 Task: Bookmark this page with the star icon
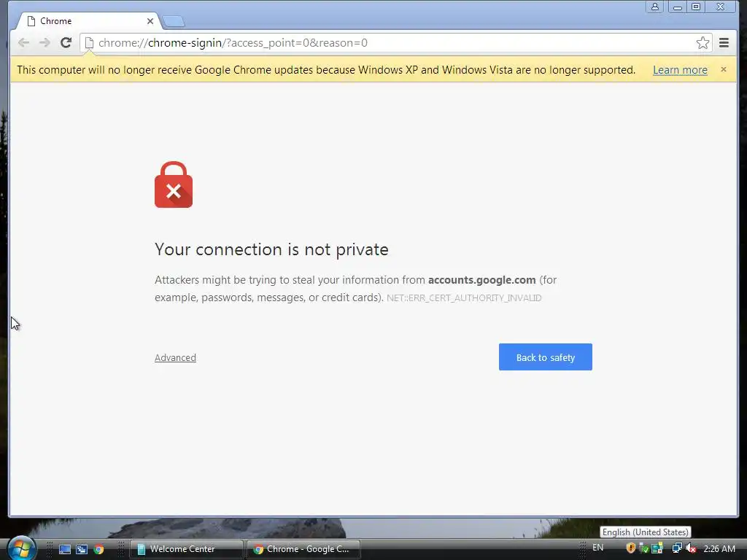703,43
